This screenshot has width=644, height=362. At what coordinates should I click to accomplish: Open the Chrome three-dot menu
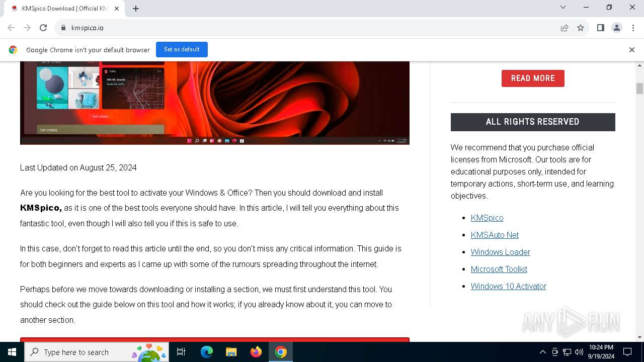pyautogui.click(x=632, y=28)
